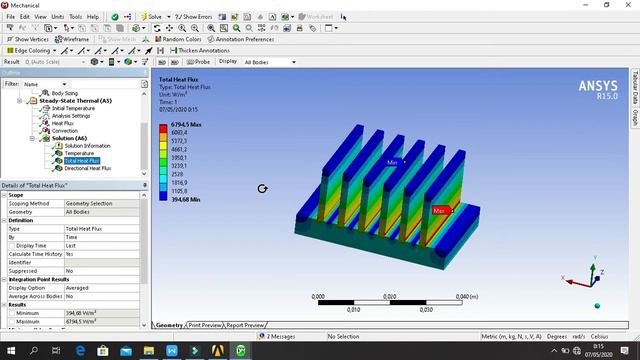Click the green magnifier zoom icon
This screenshot has height=360, width=640.
pos(236,28)
